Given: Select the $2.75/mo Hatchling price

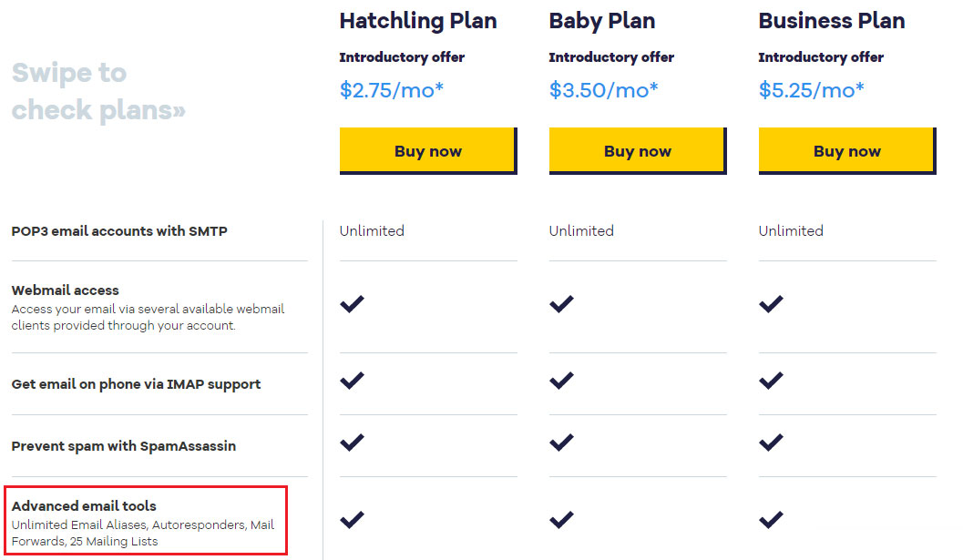Looking at the screenshot, I should point(391,90).
